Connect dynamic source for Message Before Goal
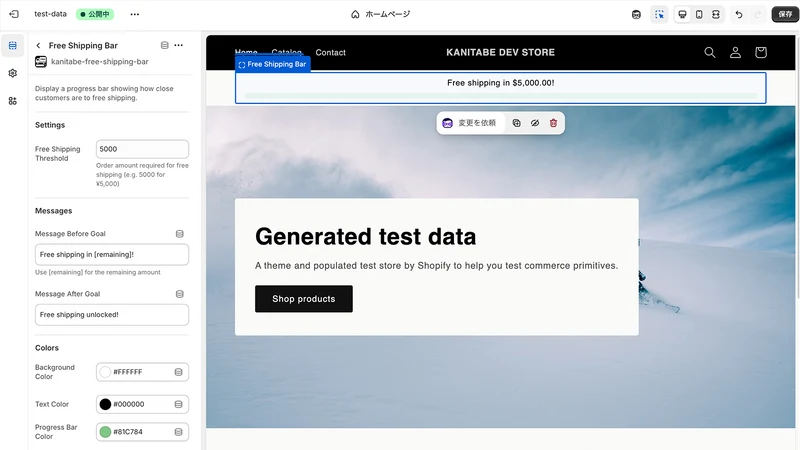Image resolution: width=800 pixels, height=450 pixels. [x=180, y=234]
